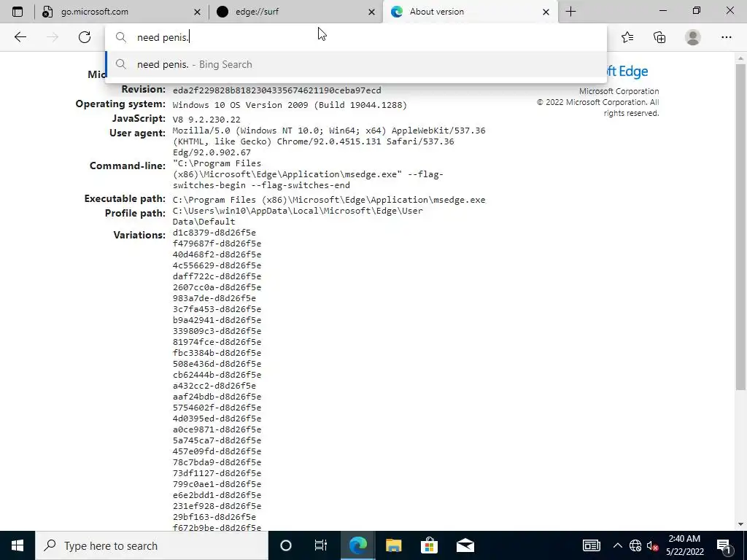Image resolution: width=747 pixels, height=560 pixels.
Task: Close the edge://surf tab
Action: (371, 12)
